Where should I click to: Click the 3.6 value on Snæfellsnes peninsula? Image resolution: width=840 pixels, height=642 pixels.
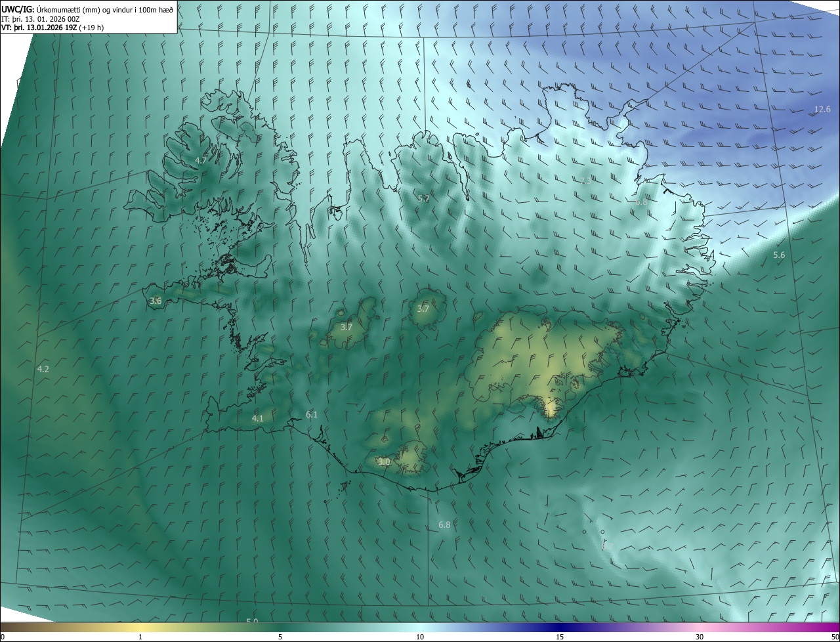pyautogui.click(x=156, y=301)
